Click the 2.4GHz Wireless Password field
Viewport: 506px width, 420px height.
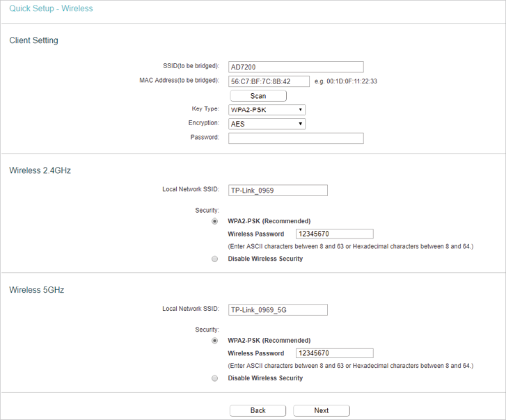tap(335, 234)
